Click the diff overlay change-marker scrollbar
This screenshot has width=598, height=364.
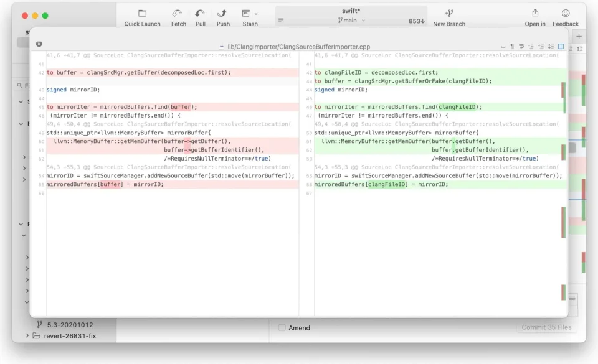(563, 184)
